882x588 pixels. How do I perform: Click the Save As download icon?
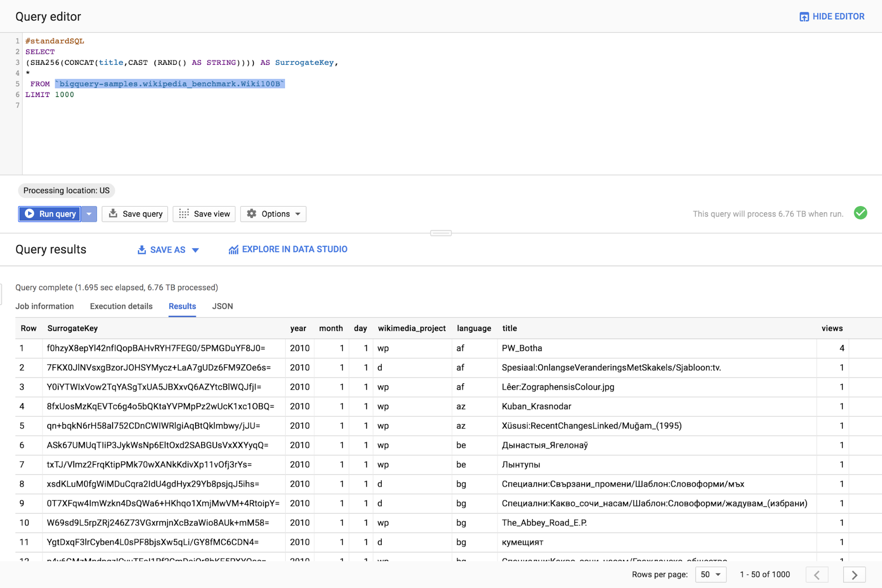142,250
